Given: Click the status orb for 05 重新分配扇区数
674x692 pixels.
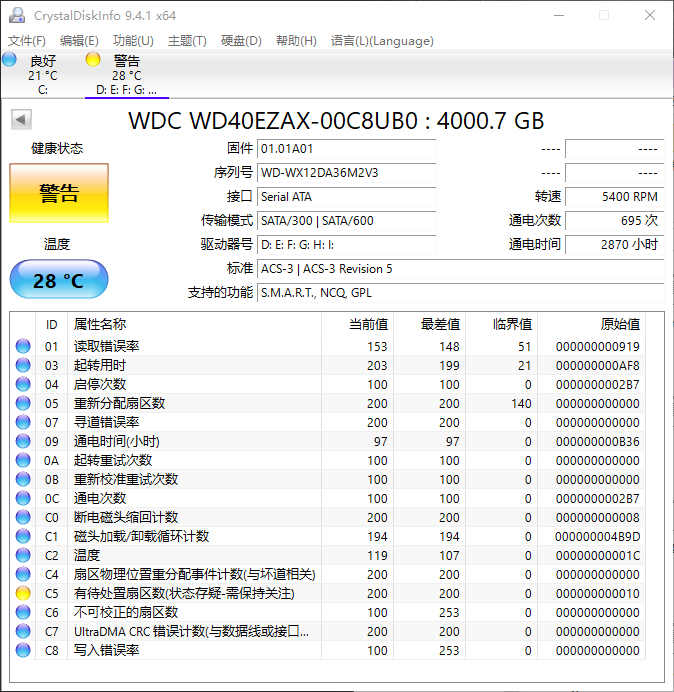Looking at the screenshot, I should tap(23, 403).
